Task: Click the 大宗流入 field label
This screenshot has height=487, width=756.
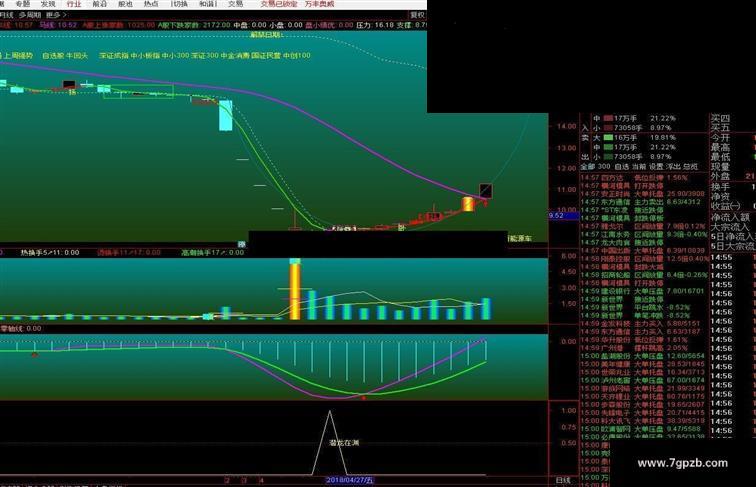Action: tap(730, 227)
